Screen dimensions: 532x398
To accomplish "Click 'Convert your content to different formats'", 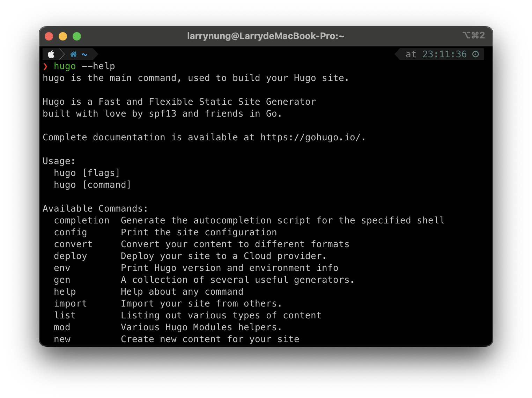I will [x=235, y=244].
